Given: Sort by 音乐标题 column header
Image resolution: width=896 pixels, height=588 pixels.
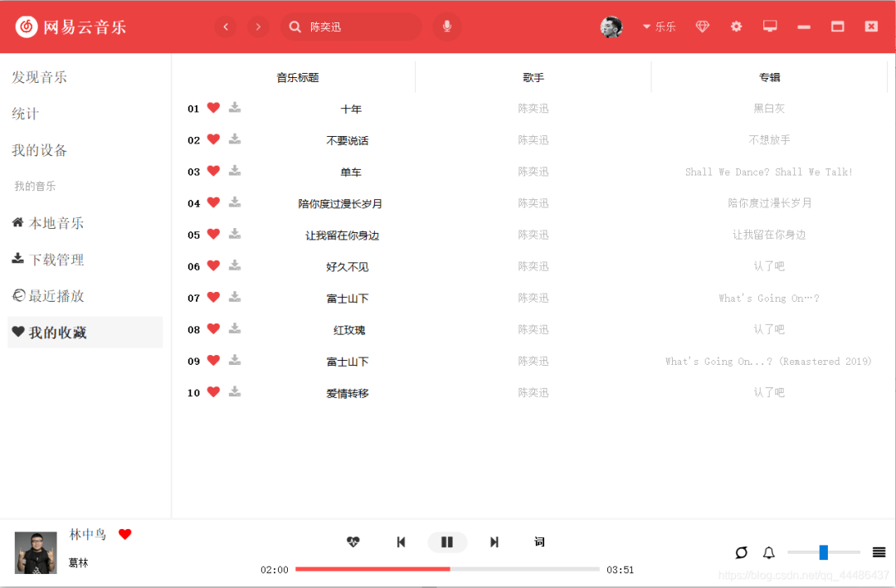Looking at the screenshot, I should pyautogui.click(x=298, y=77).
